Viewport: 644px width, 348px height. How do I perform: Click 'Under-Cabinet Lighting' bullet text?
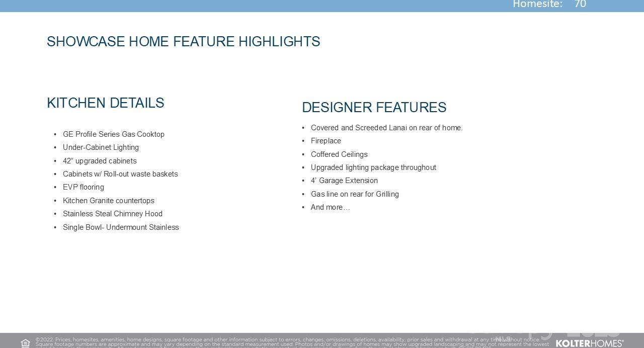click(101, 147)
